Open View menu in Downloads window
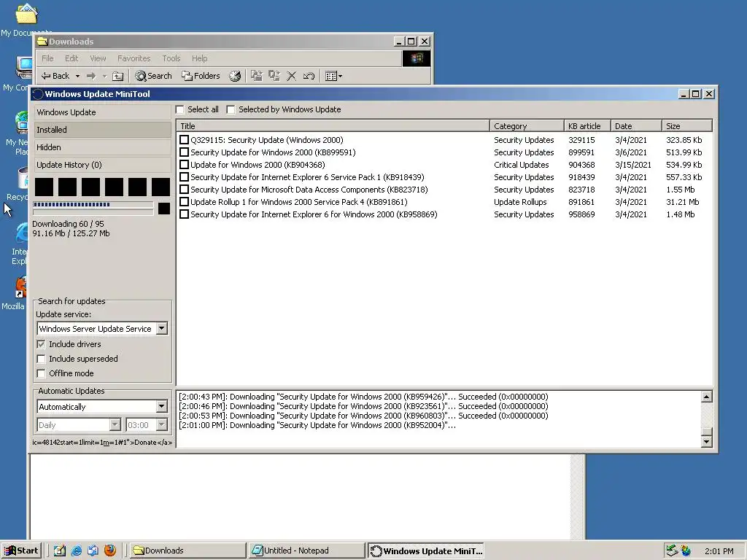This screenshot has height=560, width=747. tap(98, 58)
